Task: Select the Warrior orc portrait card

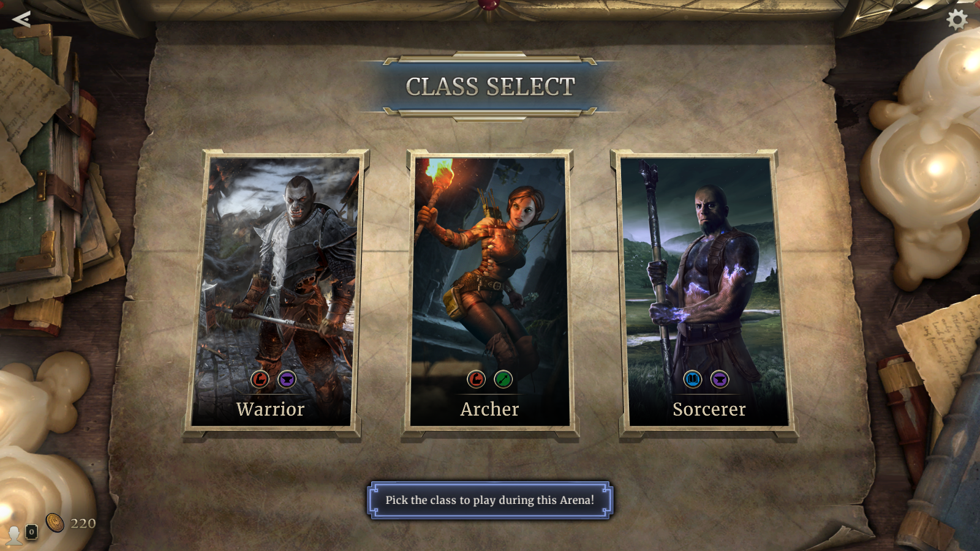Action: (274, 293)
